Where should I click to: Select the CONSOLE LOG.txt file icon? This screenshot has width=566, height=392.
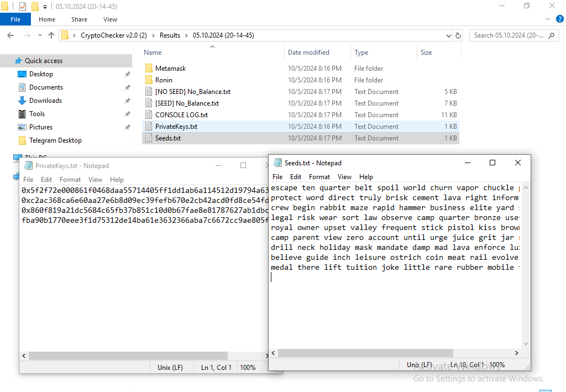(x=148, y=115)
